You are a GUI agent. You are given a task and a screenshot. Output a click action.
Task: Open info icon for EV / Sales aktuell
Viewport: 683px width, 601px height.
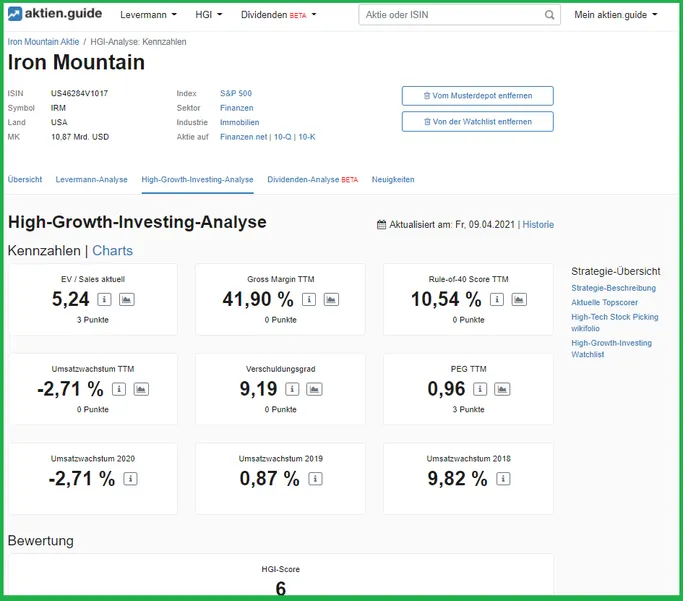pos(104,300)
